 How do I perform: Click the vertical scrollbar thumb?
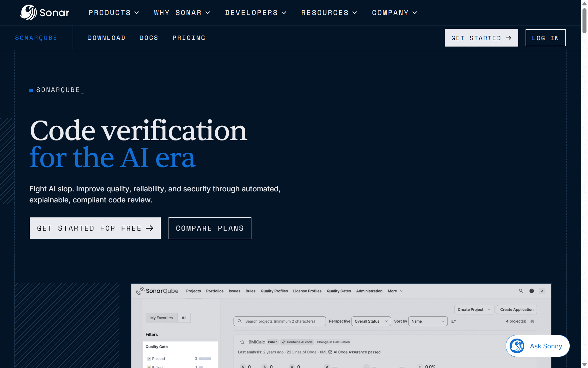coord(584,20)
